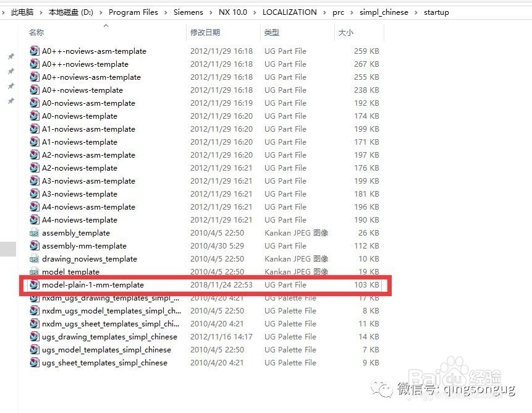Open the LOCALIZATION breadcrumb item
Screen dimensions: 532x413
[x=290, y=12]
